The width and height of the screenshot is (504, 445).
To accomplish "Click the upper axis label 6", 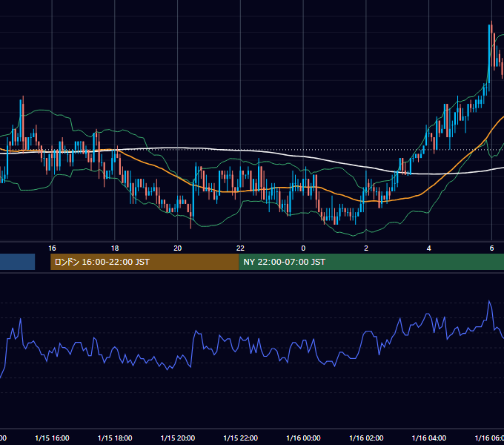I will (x=491, y=248).
